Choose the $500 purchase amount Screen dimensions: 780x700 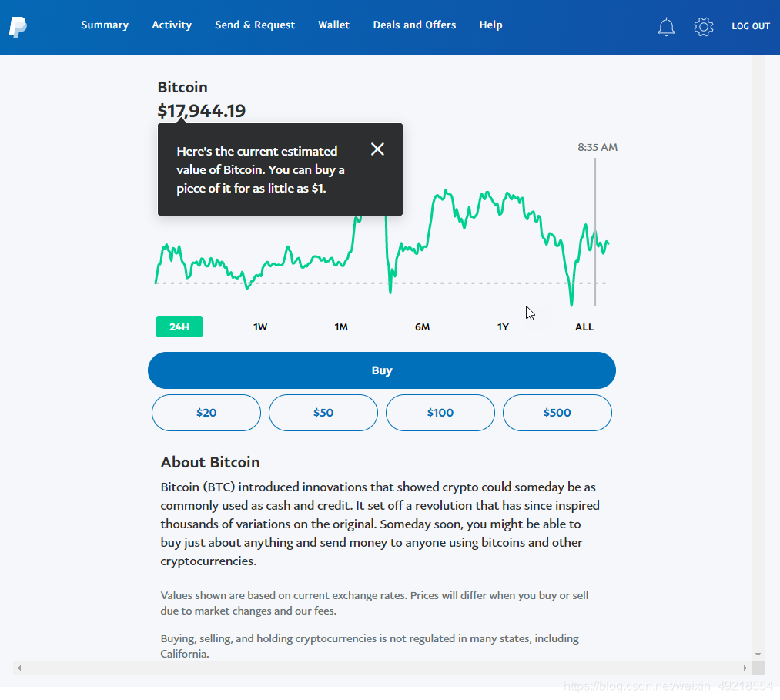point(557,413)
